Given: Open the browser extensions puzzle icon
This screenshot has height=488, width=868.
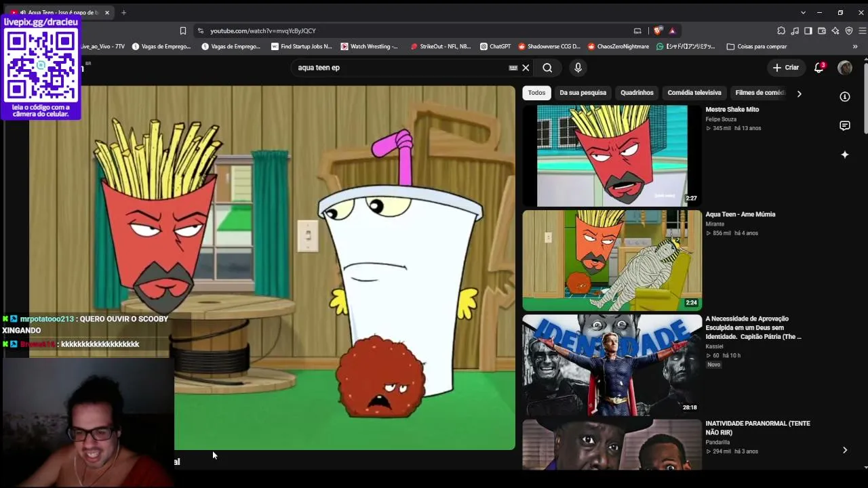Looking at the screenshot, I should click(781, 30).
